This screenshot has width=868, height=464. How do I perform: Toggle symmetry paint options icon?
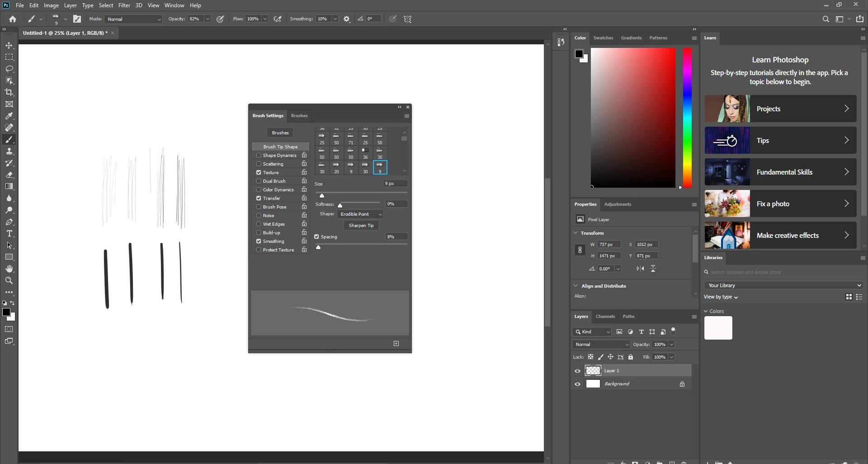point(408,19)
